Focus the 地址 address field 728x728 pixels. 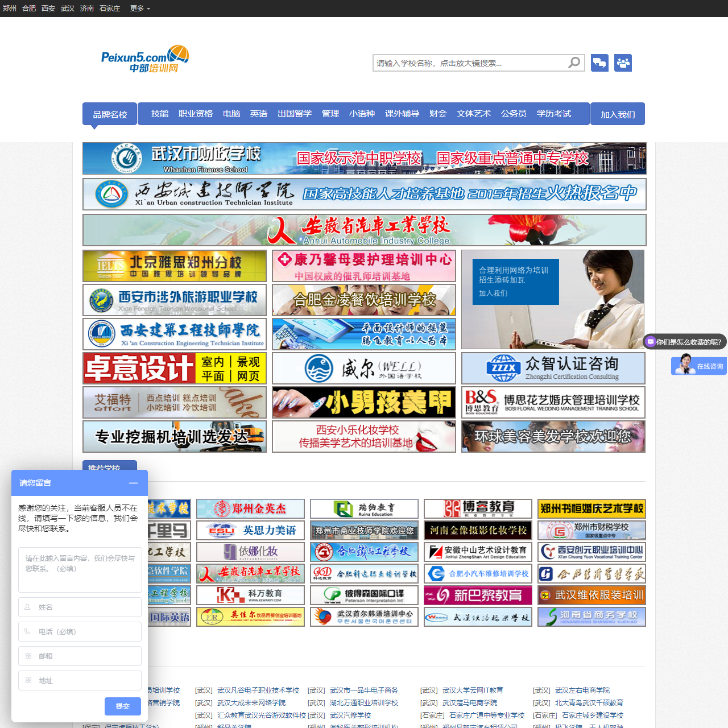pos(80,681)
